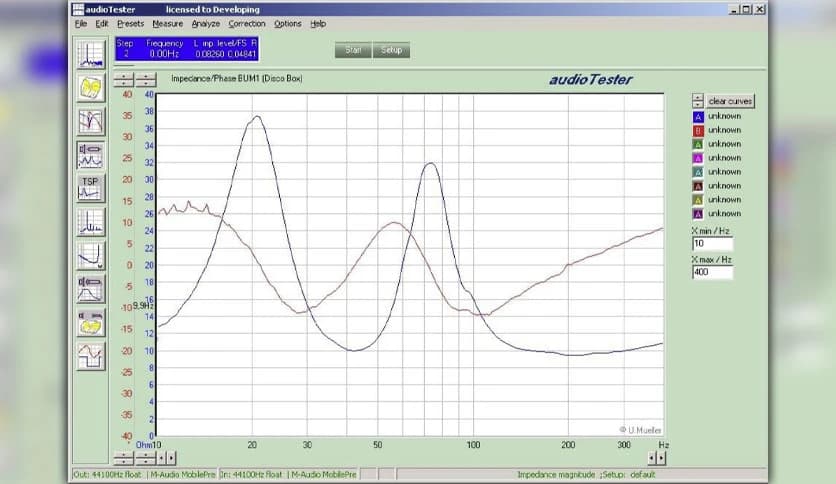Click the Start button

[x=353, y=50]
